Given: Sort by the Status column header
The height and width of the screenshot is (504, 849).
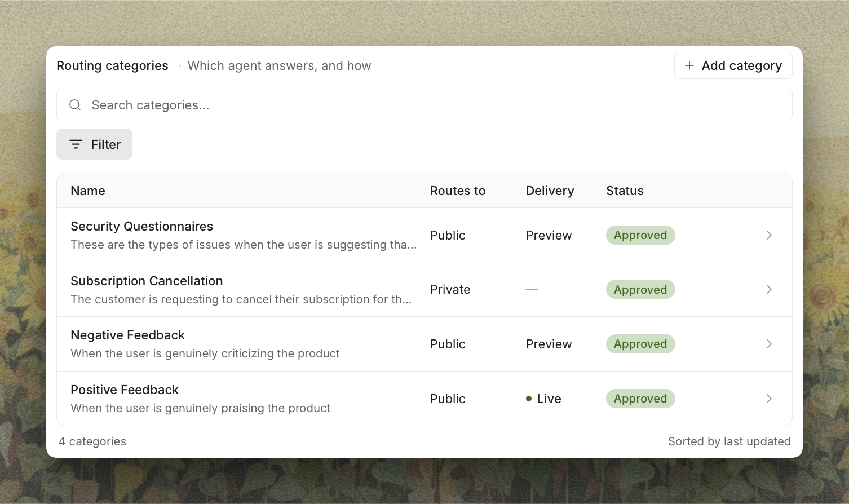Looking at the screenshot, I should [x=625, y=191].
